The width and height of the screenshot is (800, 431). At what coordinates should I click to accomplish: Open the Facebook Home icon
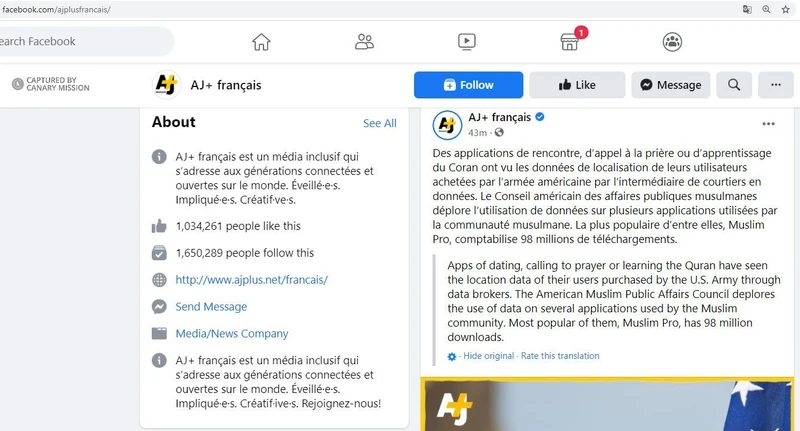[x=261, y=42]
